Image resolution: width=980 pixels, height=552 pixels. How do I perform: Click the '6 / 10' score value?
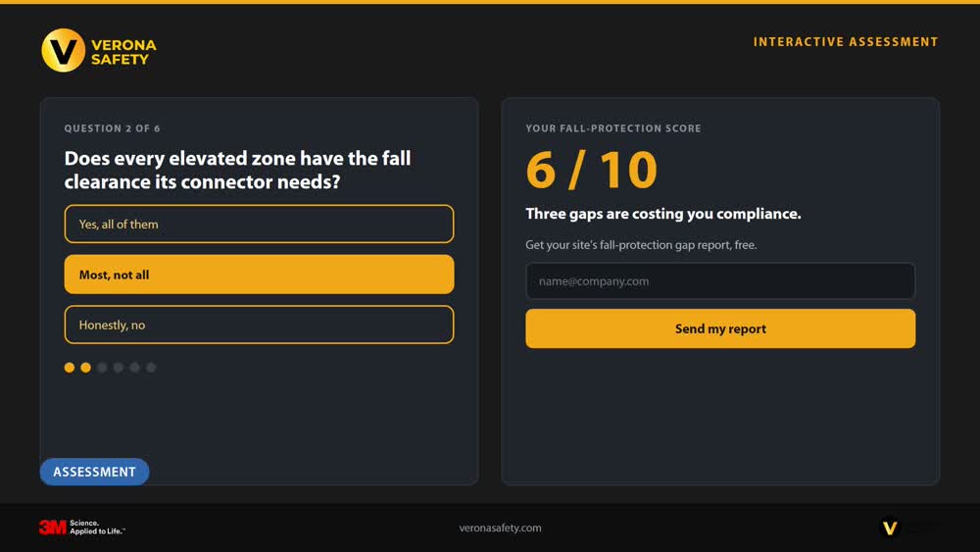(591, 170)
